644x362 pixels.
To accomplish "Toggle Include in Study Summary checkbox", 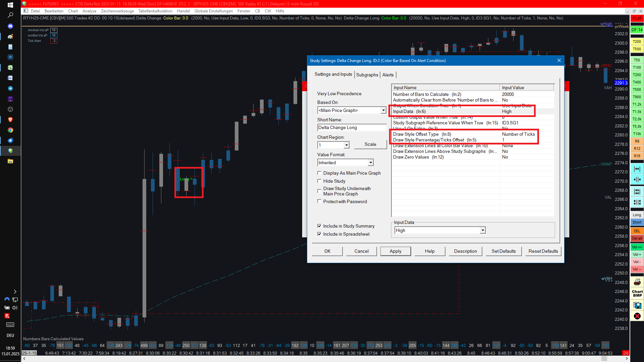I will [x=319, y=226].
